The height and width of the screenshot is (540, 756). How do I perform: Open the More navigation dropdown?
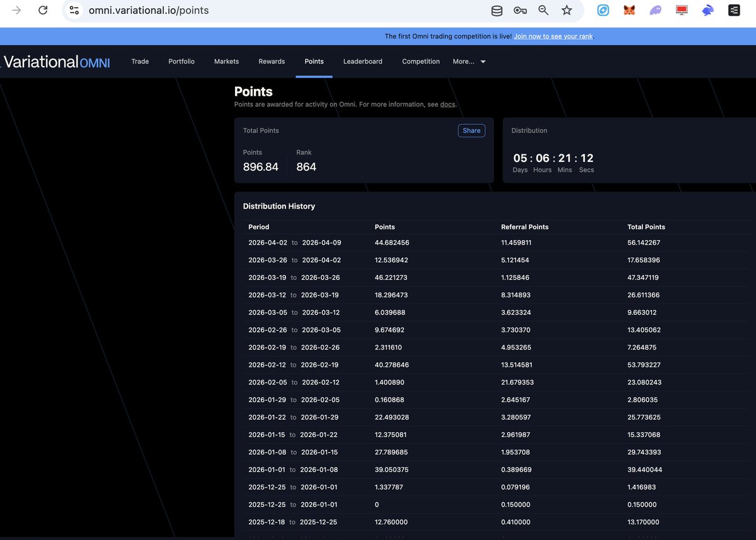469,61
